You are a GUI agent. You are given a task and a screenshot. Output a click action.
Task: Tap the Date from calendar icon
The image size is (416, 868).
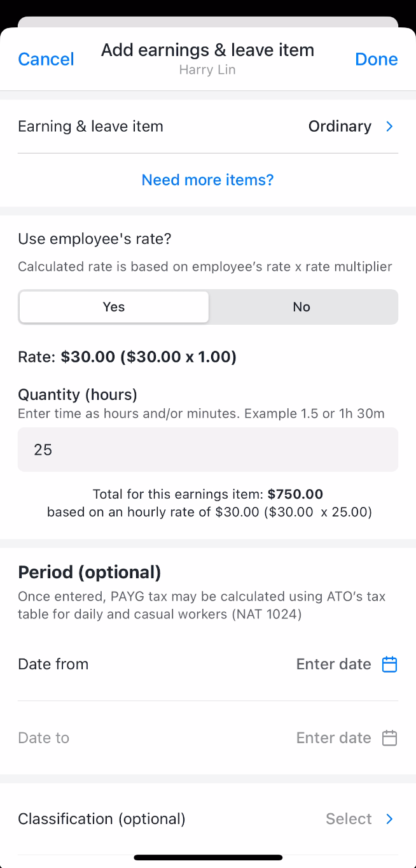pos(389,664)
